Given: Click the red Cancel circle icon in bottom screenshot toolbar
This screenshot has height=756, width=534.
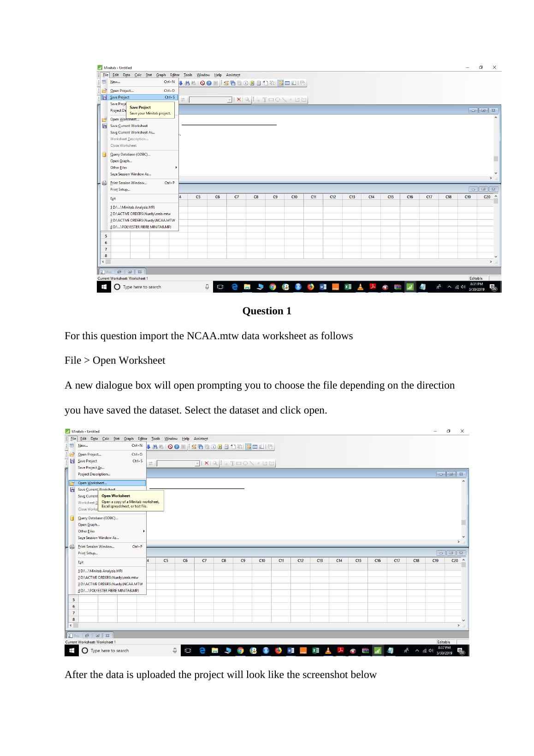Looking at the screenshot, I should coord(170,447).
